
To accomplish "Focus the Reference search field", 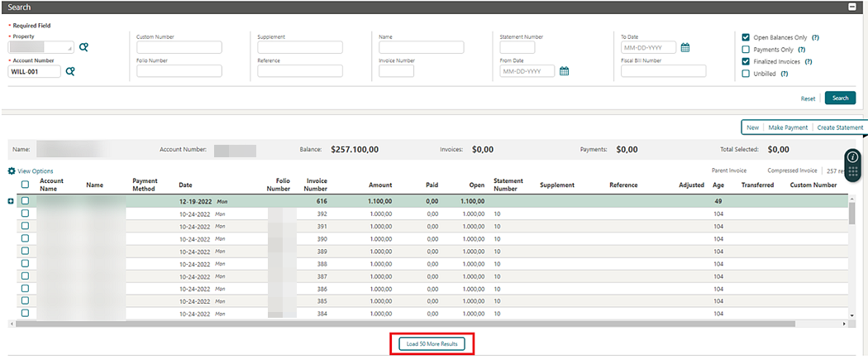I will pyautogui.click(x=299, y=71).
